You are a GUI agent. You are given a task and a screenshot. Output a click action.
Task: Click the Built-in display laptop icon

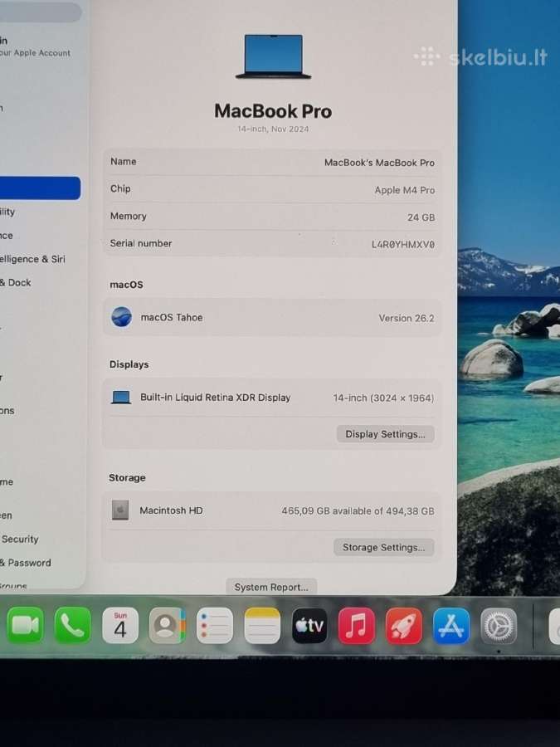click(121, 398)
